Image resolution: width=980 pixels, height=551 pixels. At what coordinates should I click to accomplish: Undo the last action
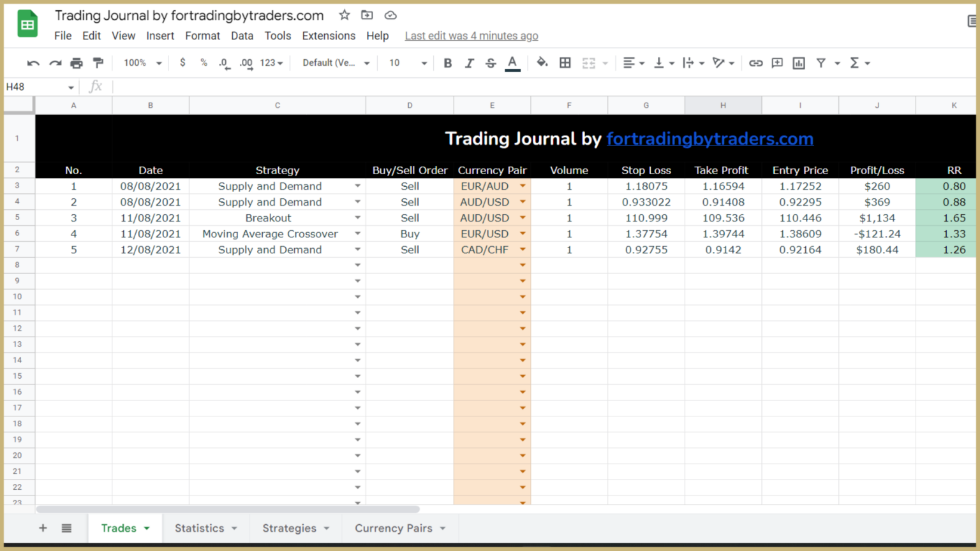(x=33, y=62)
